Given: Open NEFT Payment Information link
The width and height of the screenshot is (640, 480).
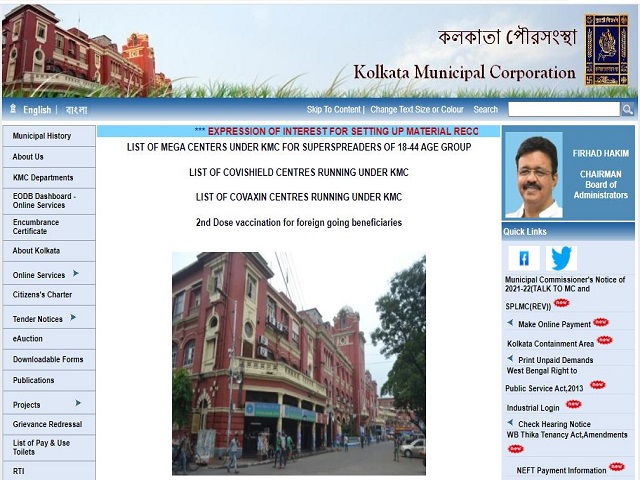Looking at the screenshot, I should pos(561,470).
